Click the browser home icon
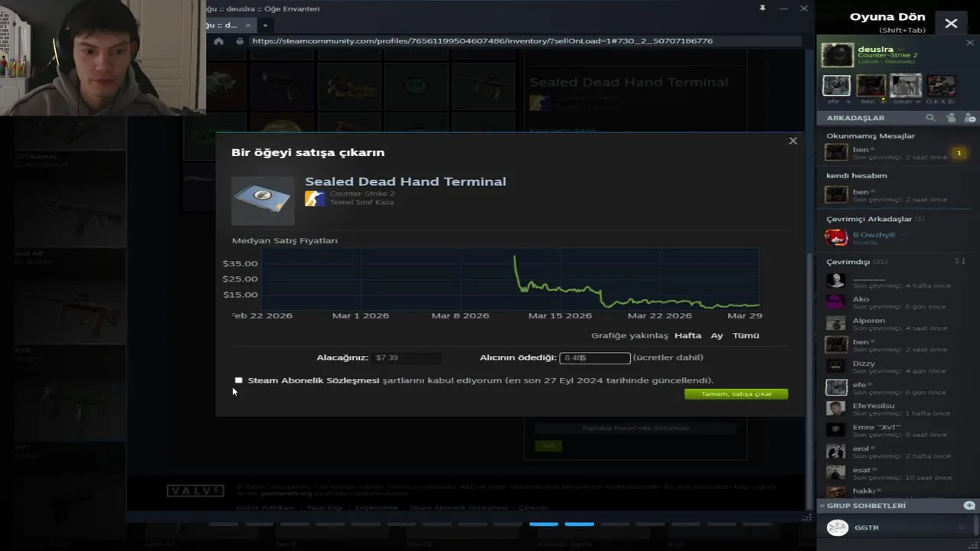980x551 pixels. coord(219,41)
